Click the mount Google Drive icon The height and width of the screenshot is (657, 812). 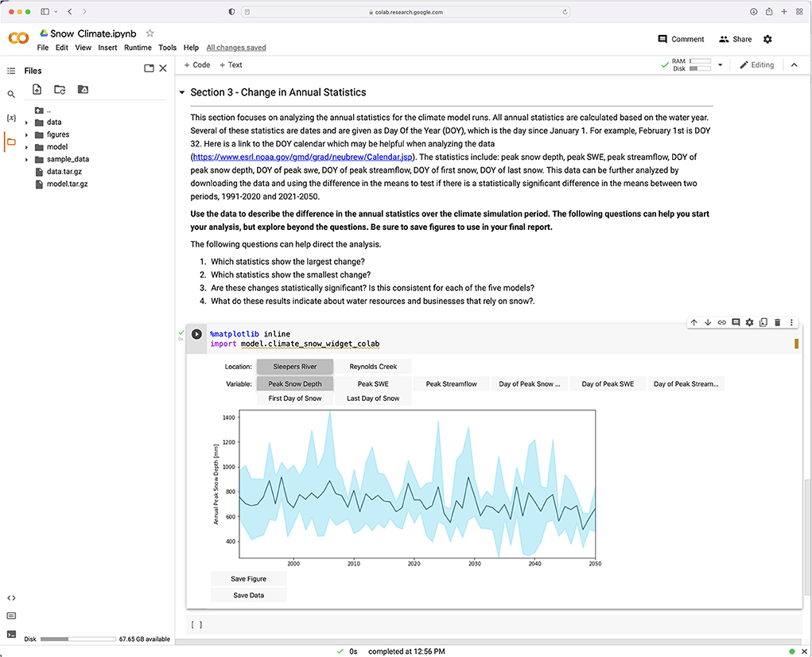(x=83, y=90)
